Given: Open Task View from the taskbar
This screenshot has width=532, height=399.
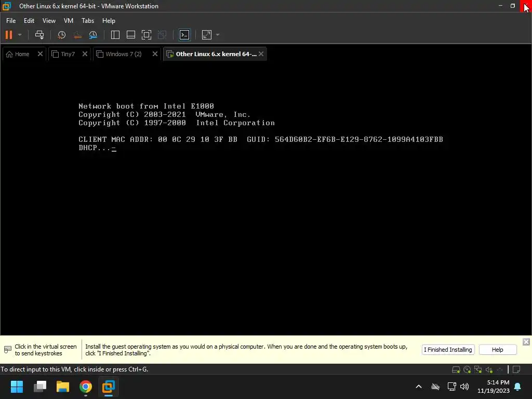Looking at the screenshot, I should click(39, 387).
